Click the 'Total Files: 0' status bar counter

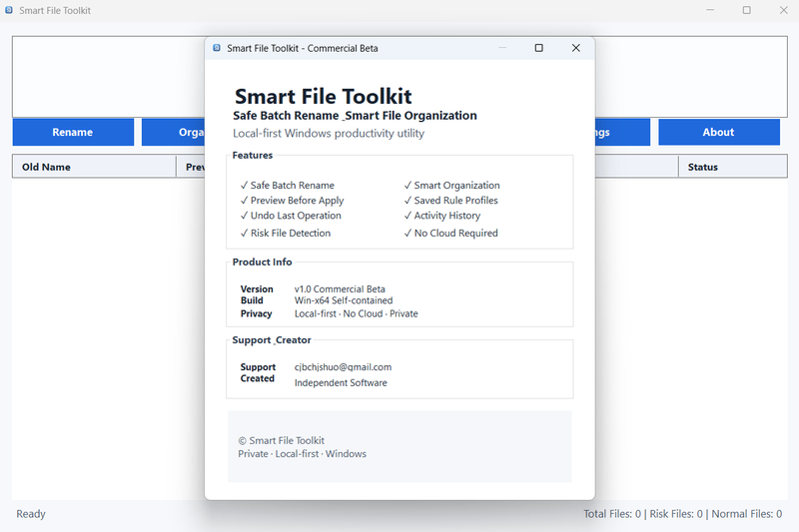(x=612, y=514)
